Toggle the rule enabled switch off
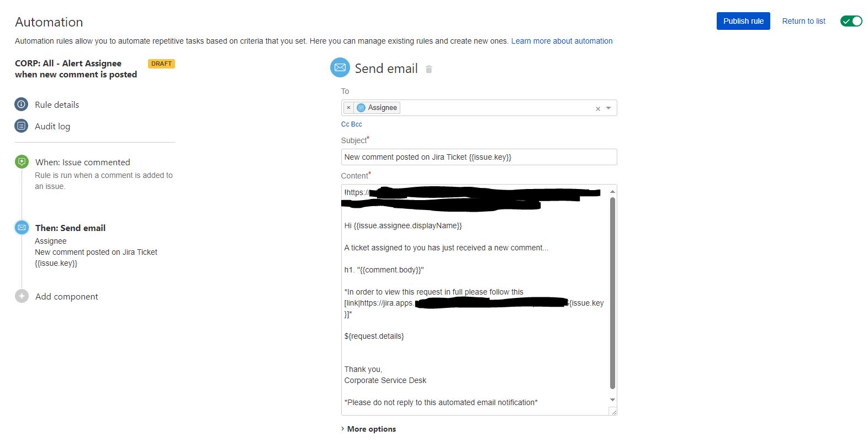 pyautogui.click(x=851, y=21)
